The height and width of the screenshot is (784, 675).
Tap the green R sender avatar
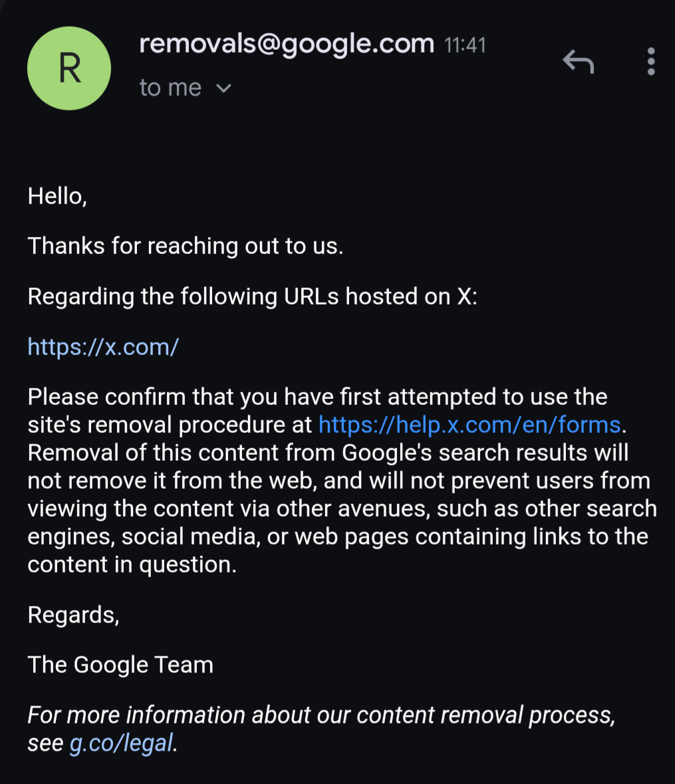68,68
